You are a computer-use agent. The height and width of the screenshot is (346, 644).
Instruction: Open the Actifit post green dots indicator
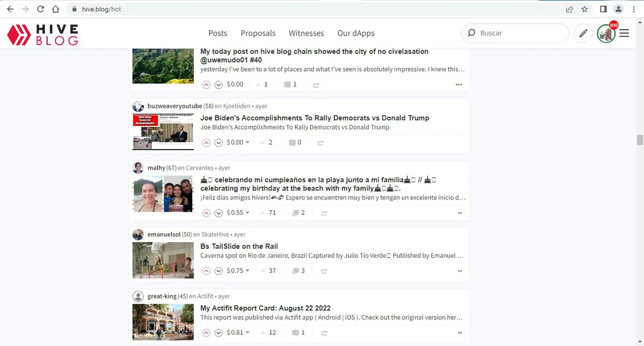point(460,333)
